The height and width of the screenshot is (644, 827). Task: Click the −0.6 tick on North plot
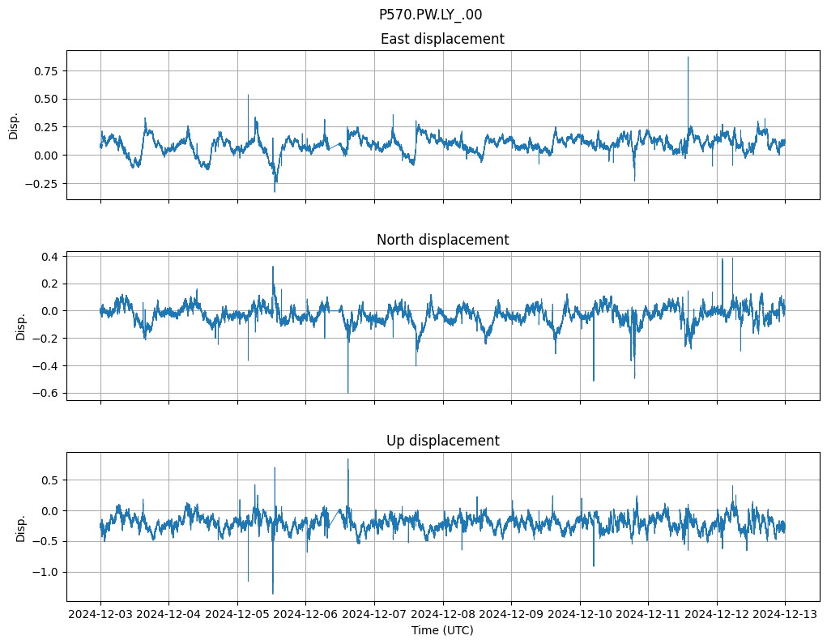(43, 393)
